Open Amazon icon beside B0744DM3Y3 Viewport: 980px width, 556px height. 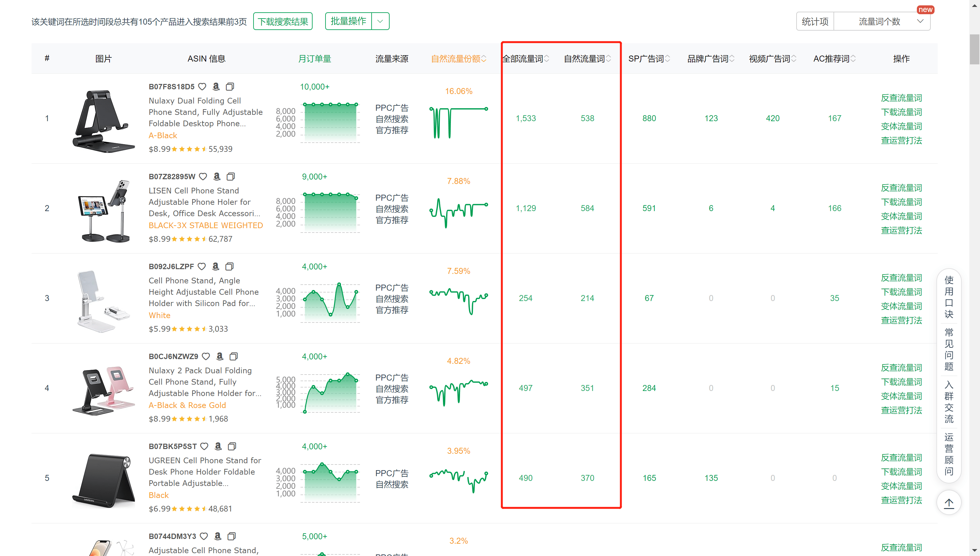(218, 536)
